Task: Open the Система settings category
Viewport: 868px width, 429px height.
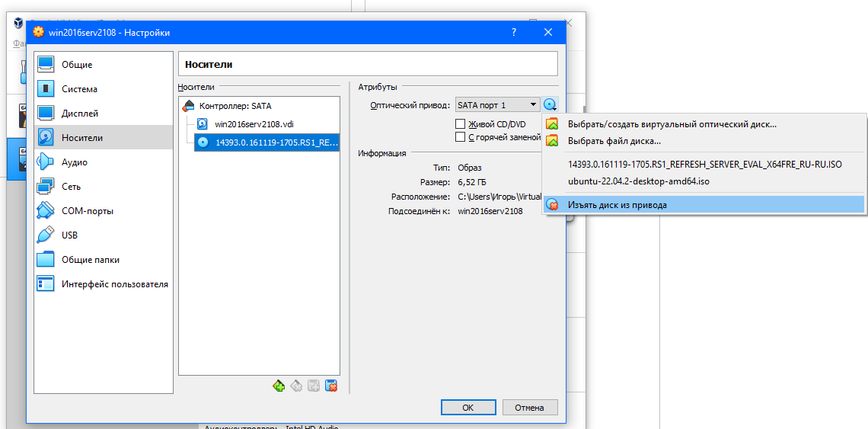Action: [104, 89]
